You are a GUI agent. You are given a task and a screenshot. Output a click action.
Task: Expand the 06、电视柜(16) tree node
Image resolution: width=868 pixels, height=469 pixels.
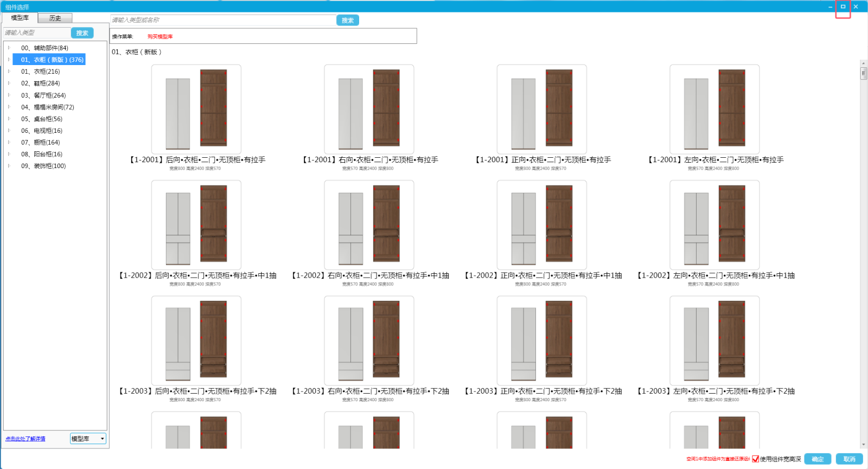coord(9,130)
